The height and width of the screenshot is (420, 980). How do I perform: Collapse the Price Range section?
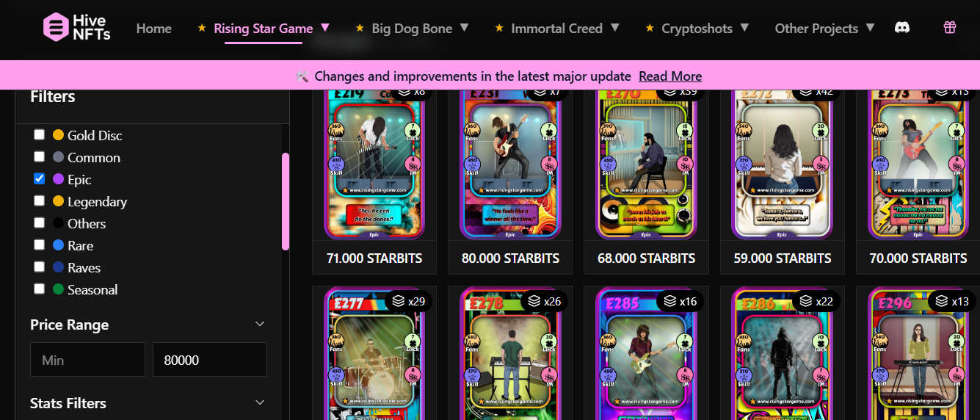259,324
